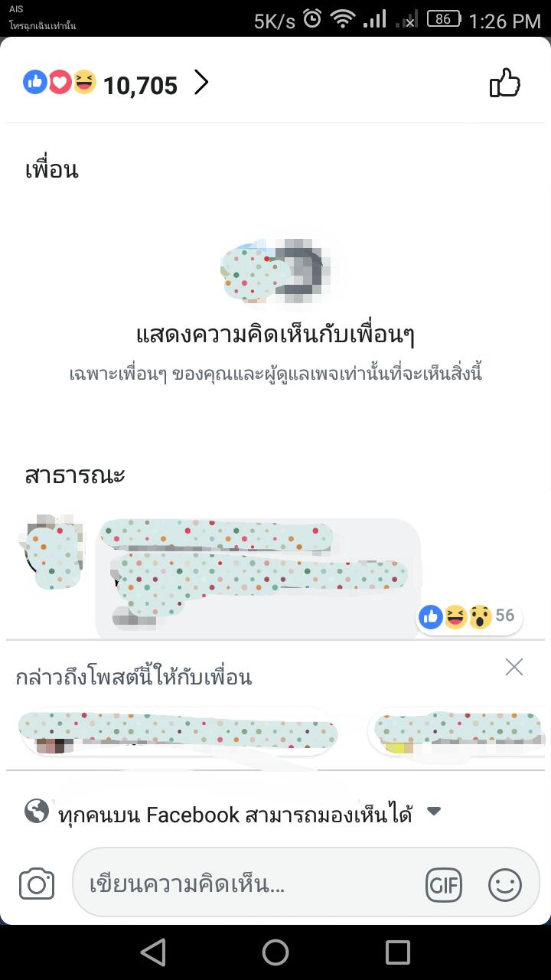Select the second suggested friend chip
Image resolution: width=551 pixels, height=980 pixels.
[x=458, y=730]
